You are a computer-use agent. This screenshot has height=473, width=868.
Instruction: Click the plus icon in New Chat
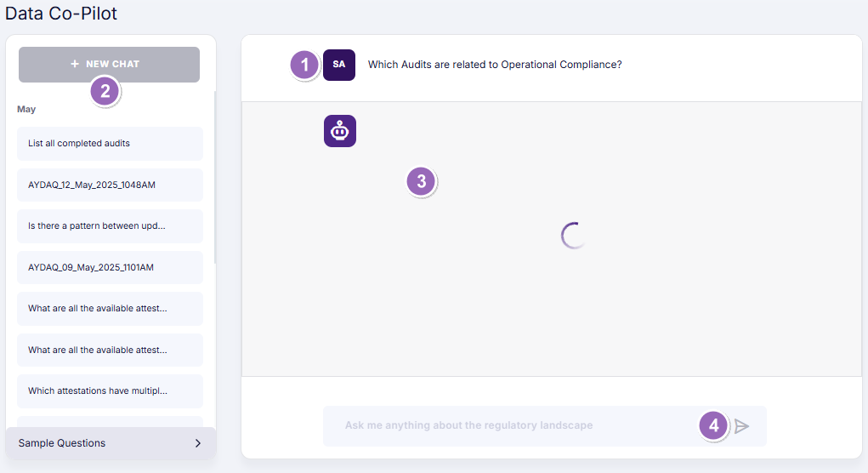(75, 64)
